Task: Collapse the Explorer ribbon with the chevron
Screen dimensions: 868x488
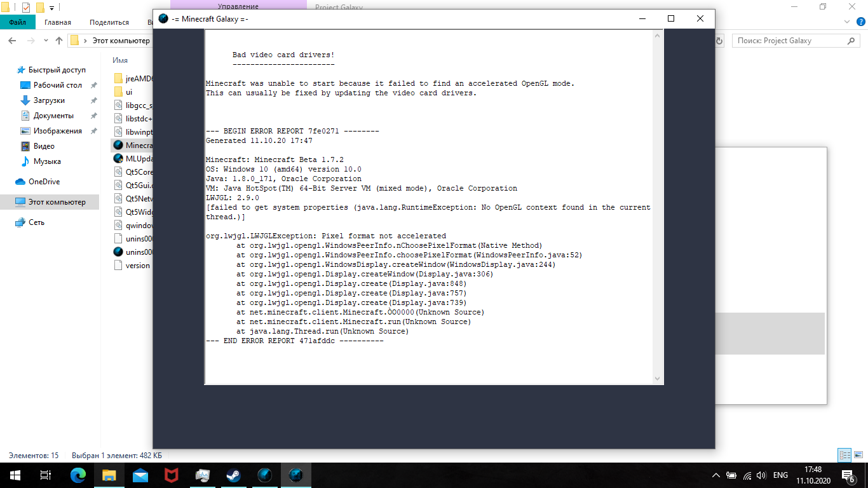Action: click(846, 22)
